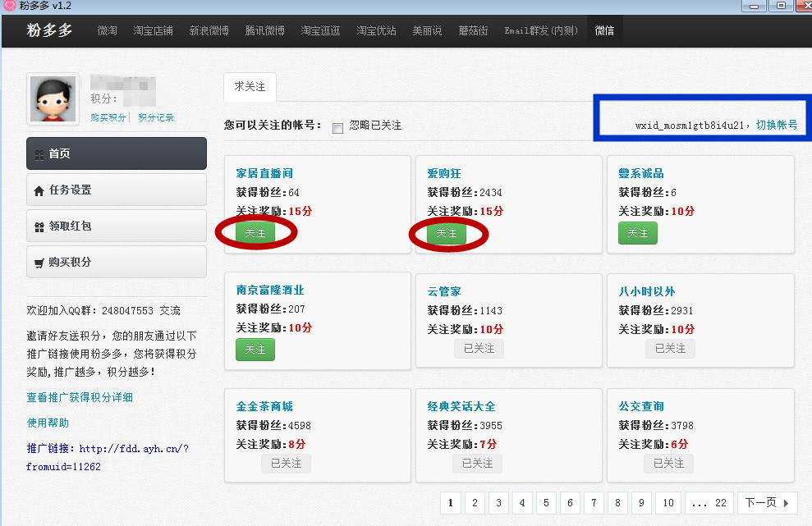This screenshot has width=812, height=526.
Task: Open the 经典笑话大全 account title
Action: (461, 406)
